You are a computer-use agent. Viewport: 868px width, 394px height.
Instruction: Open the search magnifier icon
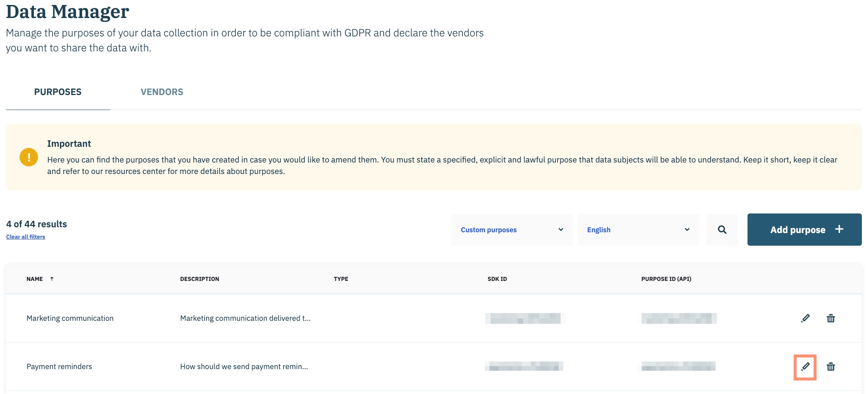coord(722,230)
